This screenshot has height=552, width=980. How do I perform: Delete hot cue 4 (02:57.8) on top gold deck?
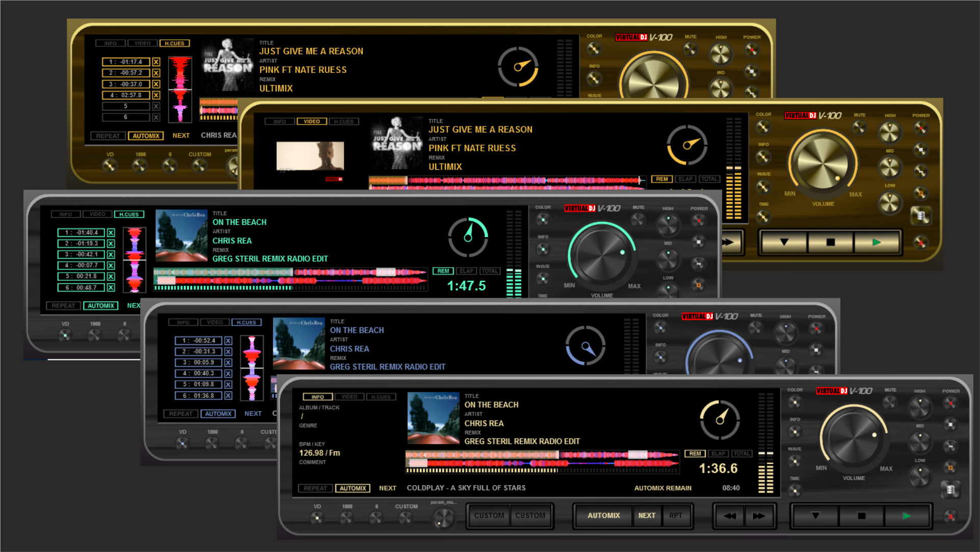(156, 95)
